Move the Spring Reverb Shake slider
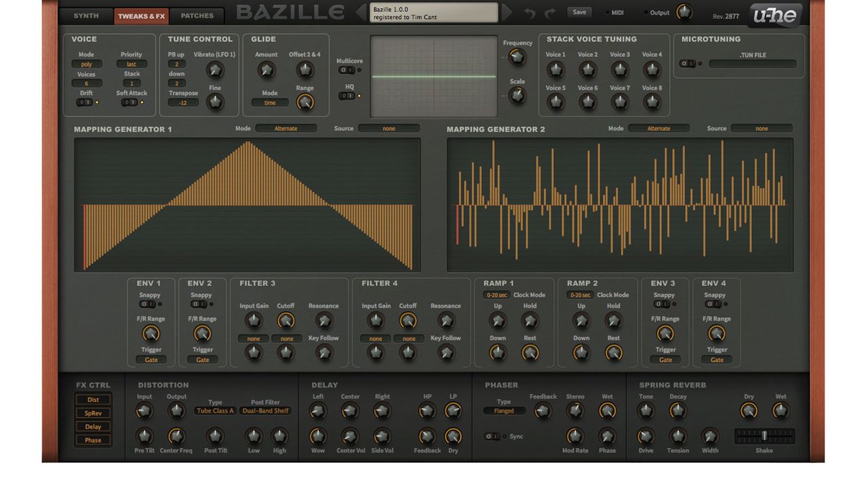868x488 pixels. (x=765, y=435)
